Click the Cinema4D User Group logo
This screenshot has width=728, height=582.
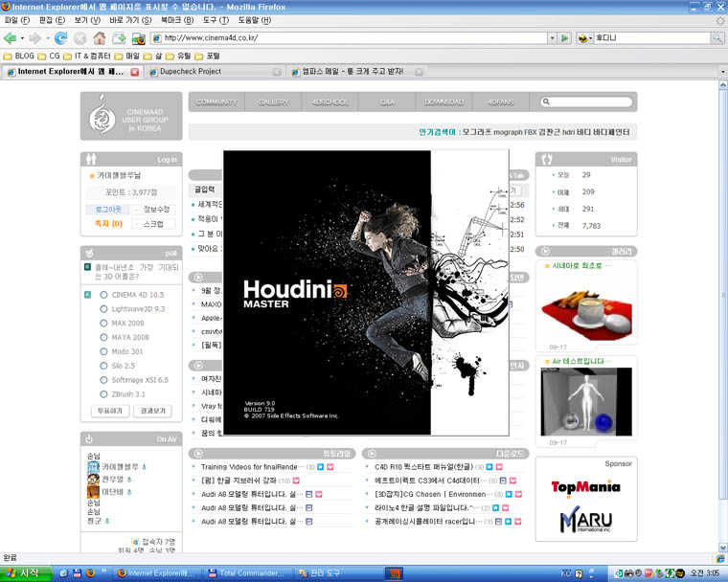131,116
